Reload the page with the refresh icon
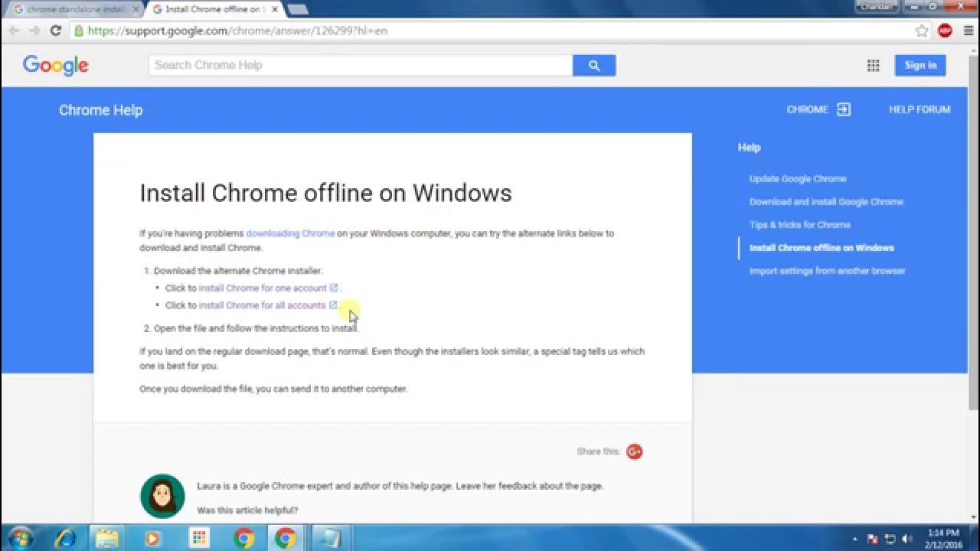 point(55,31)
